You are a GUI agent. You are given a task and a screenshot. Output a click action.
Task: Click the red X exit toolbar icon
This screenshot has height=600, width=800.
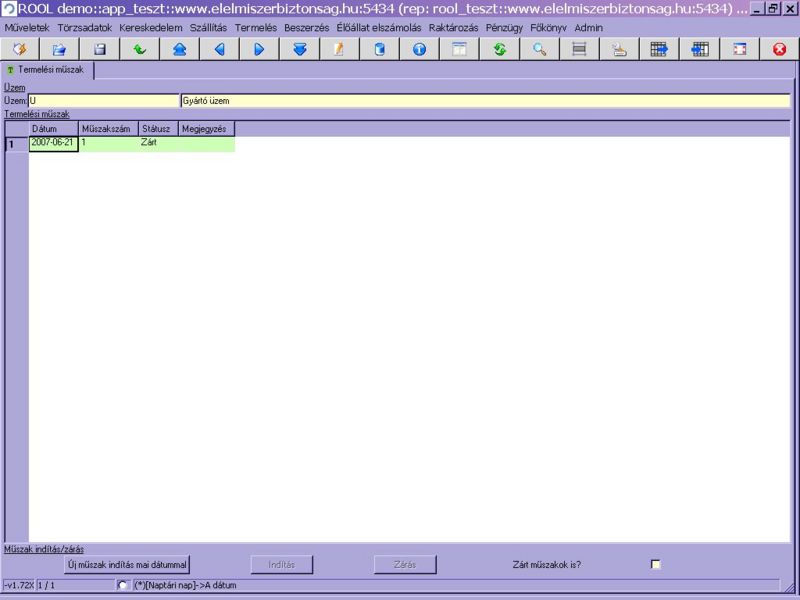point(779,49)
